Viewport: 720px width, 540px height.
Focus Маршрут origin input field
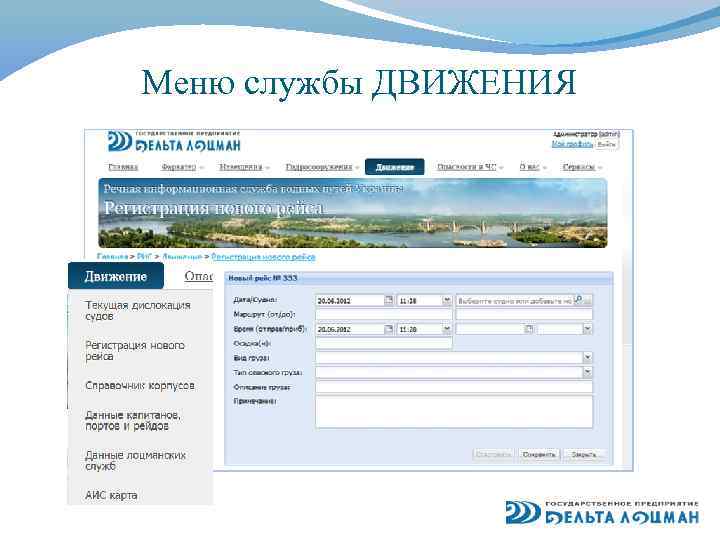[384, 315]
